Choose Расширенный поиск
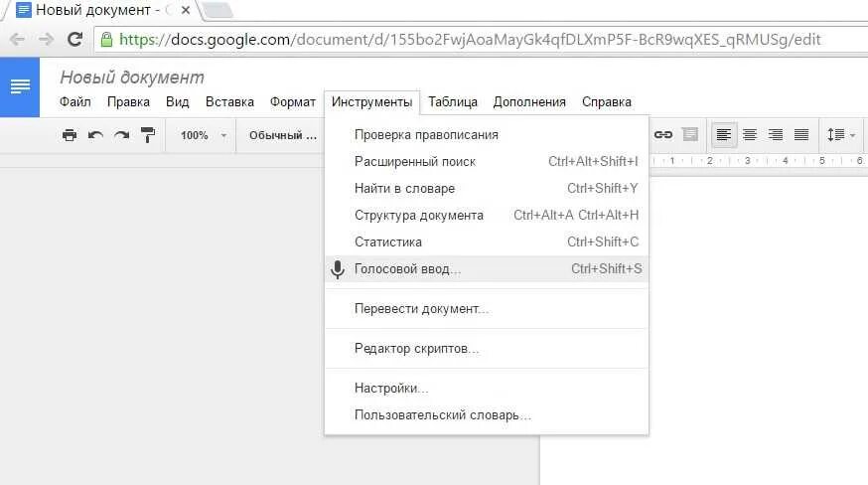 coord(487,161)
